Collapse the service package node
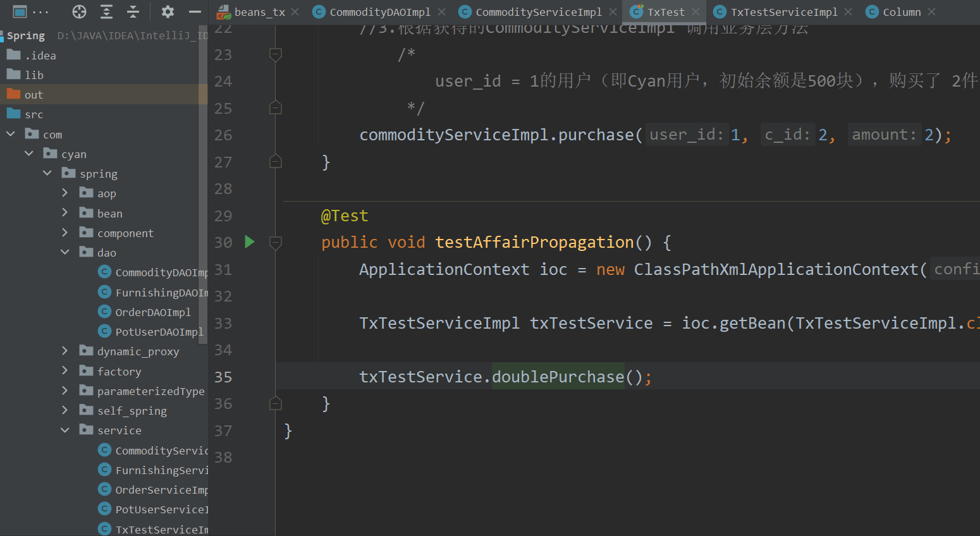The width and height of the screenshot is (980, 536). 65,430
